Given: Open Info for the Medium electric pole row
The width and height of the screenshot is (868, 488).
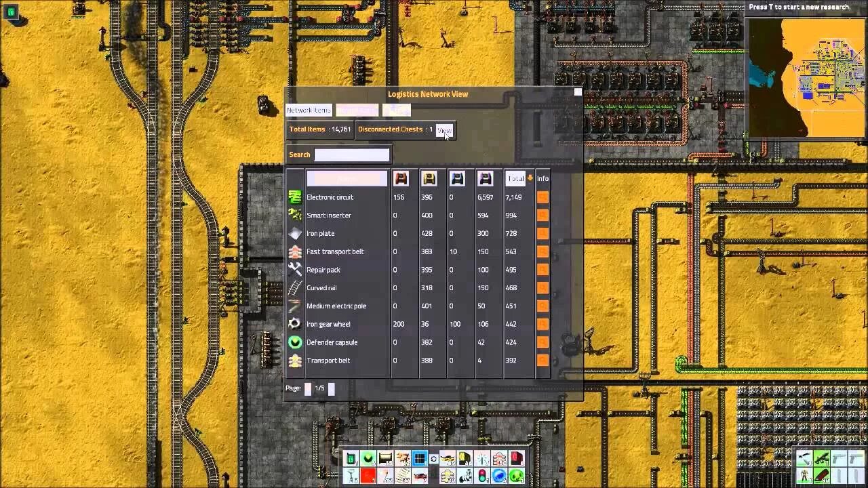Looking at the screenshot, I should (542, 306).
